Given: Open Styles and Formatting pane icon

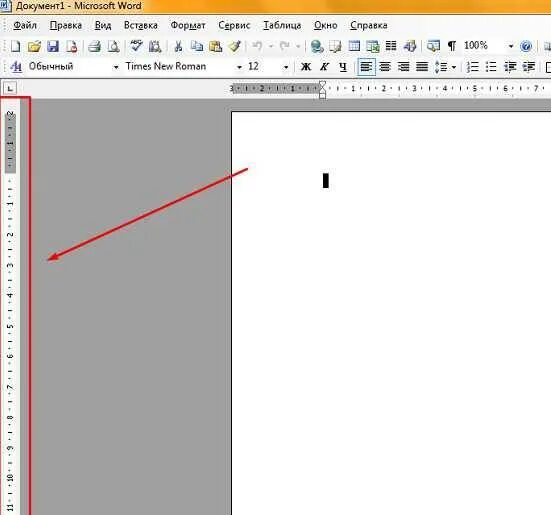Looking at the screenshot, I should pyautogui.click(x=16, y=66).
